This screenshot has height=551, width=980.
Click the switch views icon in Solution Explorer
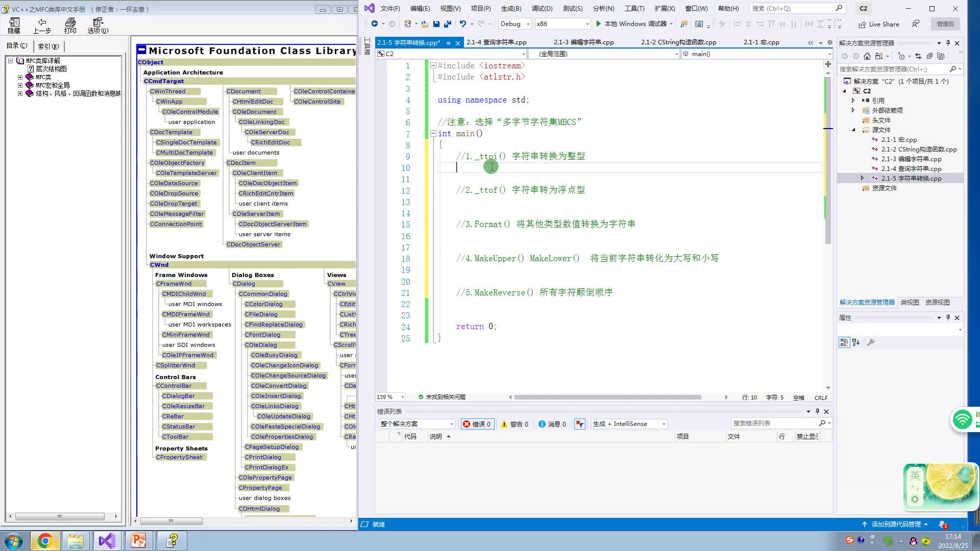pyautogui.click(x=879, y=56)
